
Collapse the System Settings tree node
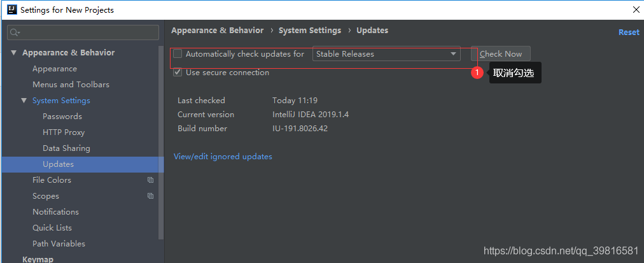coord(24,101)
